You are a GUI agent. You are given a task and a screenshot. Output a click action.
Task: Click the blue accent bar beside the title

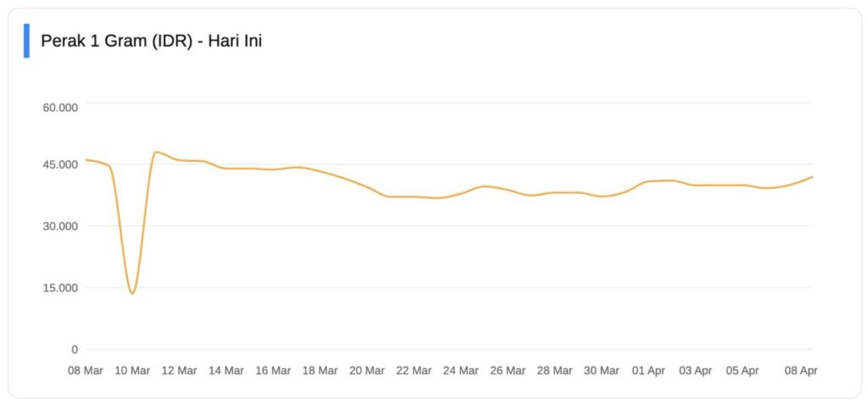(x=26, y=41)
